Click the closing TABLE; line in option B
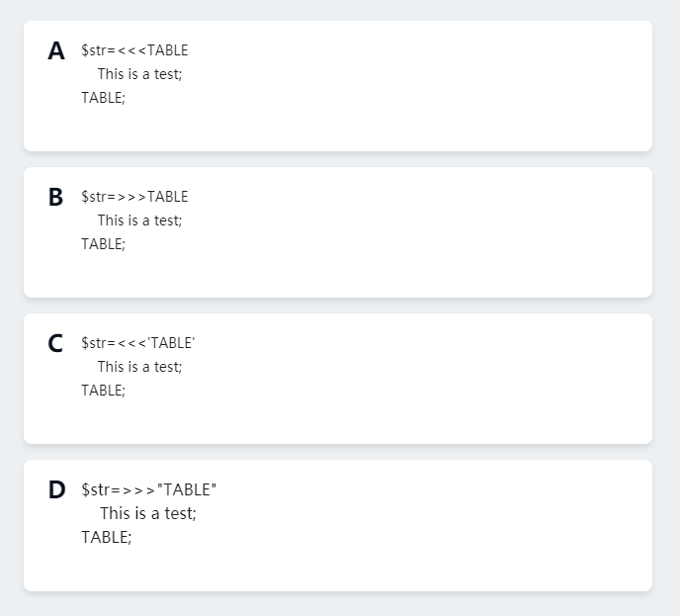 click(104, 244)
